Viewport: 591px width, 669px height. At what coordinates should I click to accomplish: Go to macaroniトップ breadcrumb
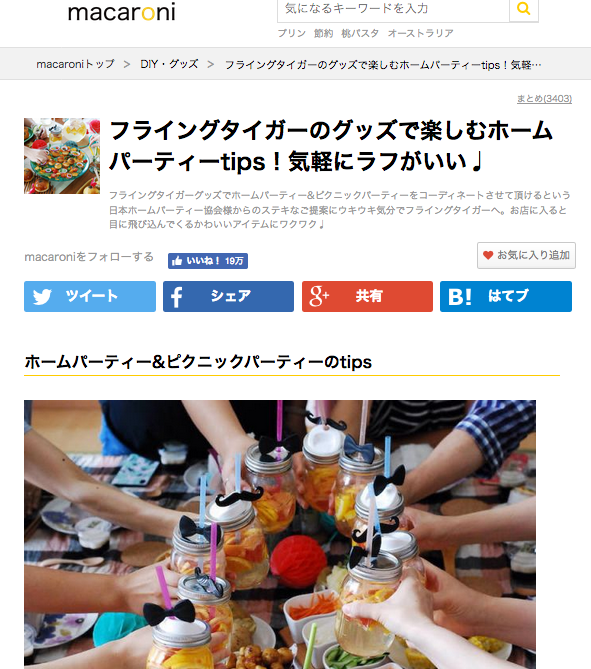(x=76, y=64)
